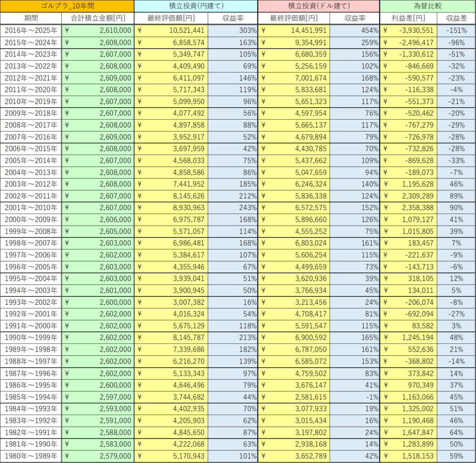Click the 合計積立金額[円] column header
This screenshot has width=476, height=463.
98,18
